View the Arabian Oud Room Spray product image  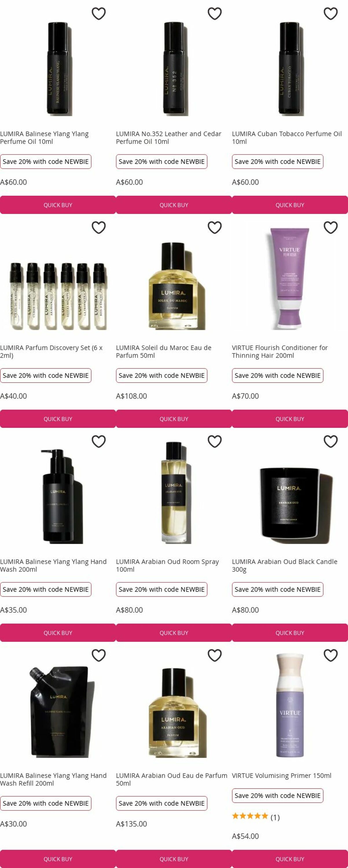(174, 492)
